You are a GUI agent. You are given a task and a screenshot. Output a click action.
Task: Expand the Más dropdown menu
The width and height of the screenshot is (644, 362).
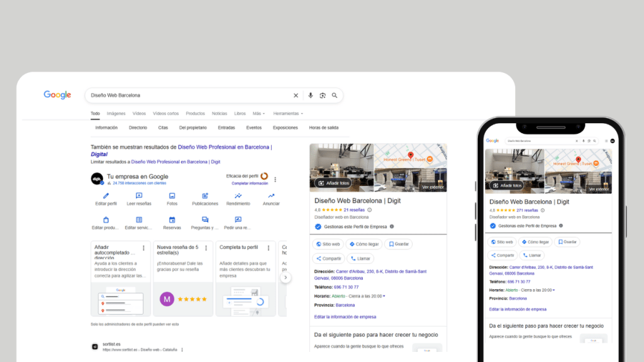[258, 114]
